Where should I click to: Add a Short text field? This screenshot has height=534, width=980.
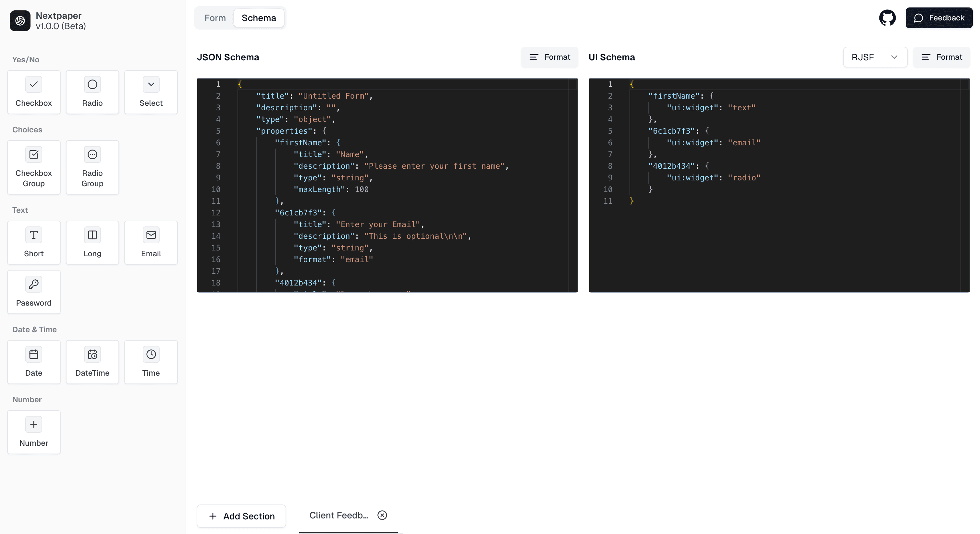click(34, 243)
